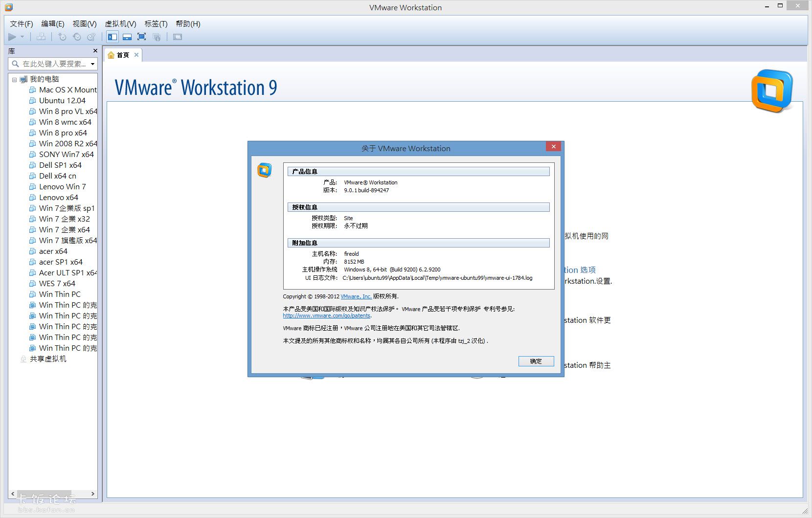Click the Console View toolbar icon
The height and width of the screenshot is (518, 812).
coord(178,37)
